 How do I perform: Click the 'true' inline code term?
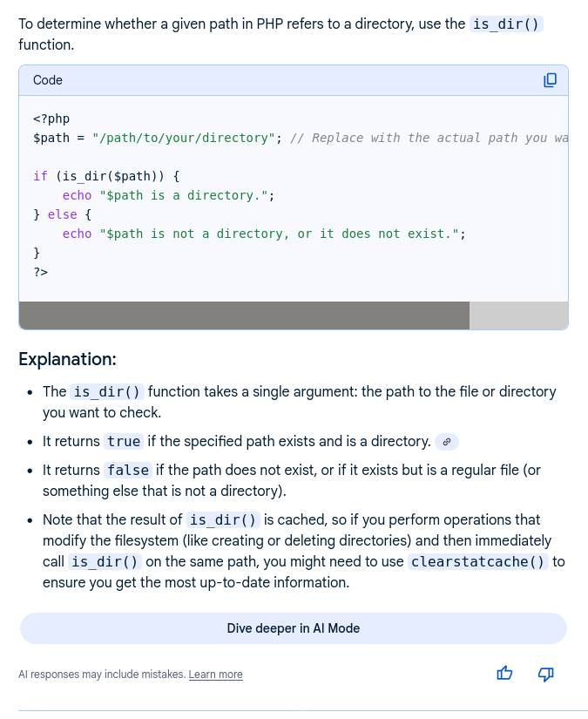click(x=124, y=442)
